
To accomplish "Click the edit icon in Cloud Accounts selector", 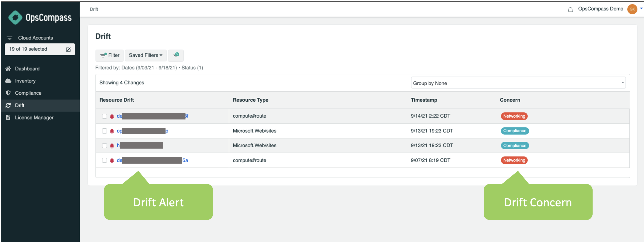I will [x=68, y=49].
